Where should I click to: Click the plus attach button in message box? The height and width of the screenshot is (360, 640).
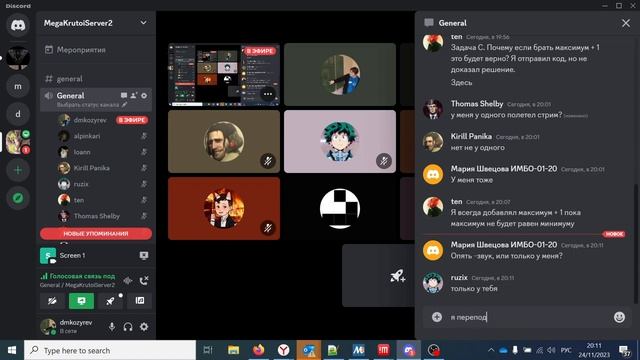tap(437, 317)
